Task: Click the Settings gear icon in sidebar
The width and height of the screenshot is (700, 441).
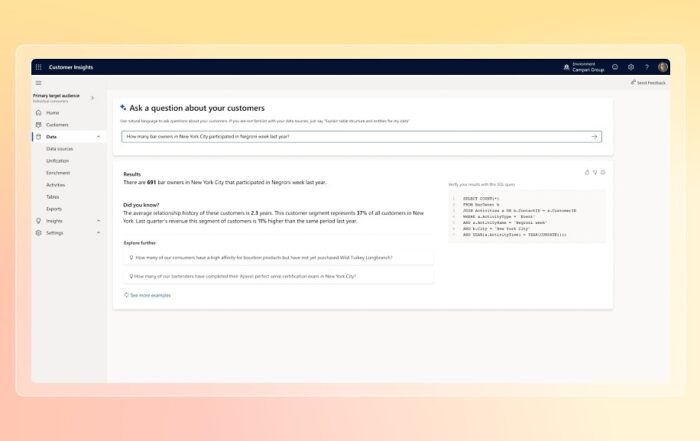Action: click(x=38, y=233)
